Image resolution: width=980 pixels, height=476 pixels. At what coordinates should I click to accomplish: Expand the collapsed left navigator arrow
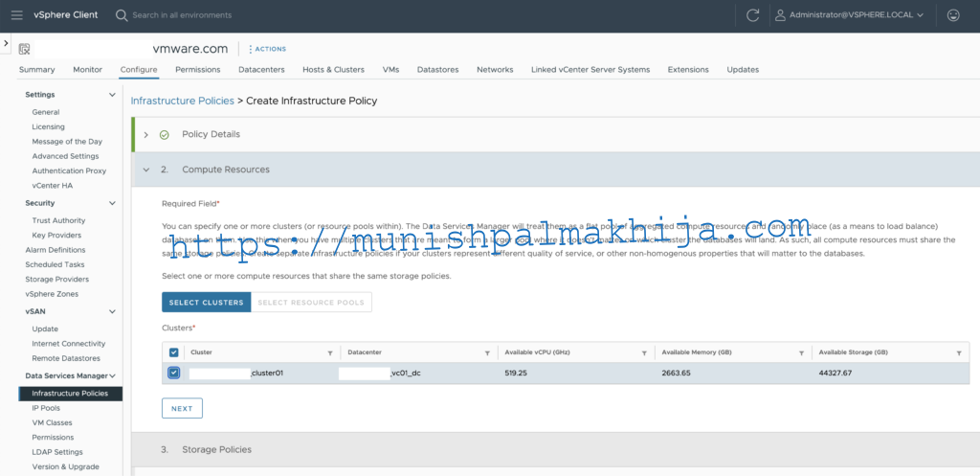tap(6, 43)
